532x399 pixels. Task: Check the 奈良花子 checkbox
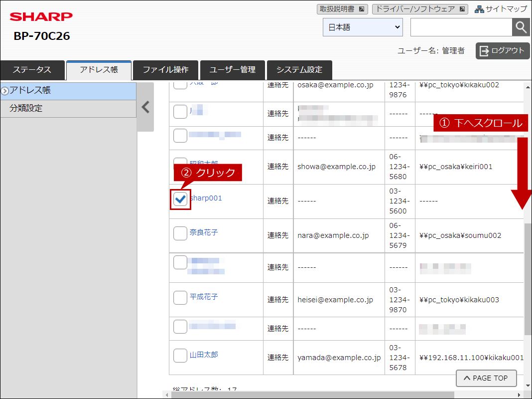180,233
